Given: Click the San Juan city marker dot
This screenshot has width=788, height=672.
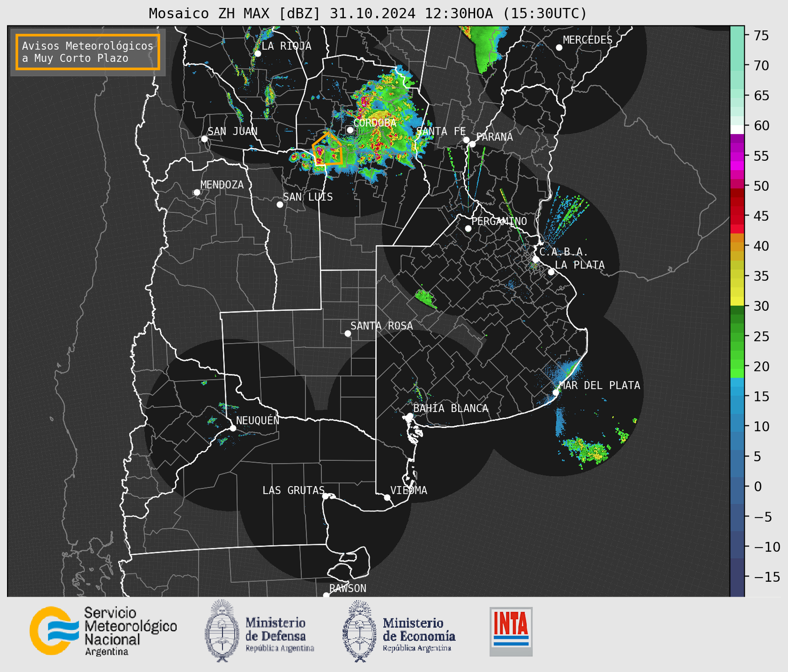Looking at the screenshot, I should click(204, 139).
